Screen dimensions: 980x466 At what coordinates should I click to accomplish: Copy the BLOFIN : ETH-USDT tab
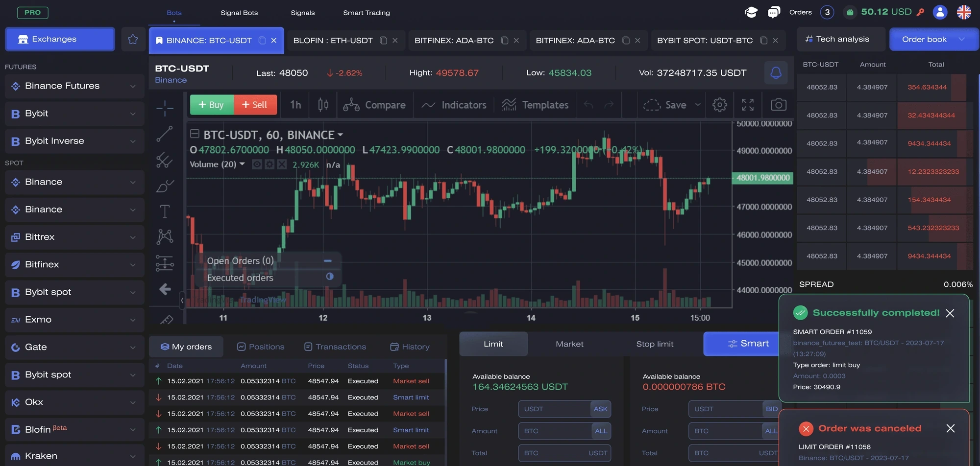pyautogui.click(x=384, y=41)
